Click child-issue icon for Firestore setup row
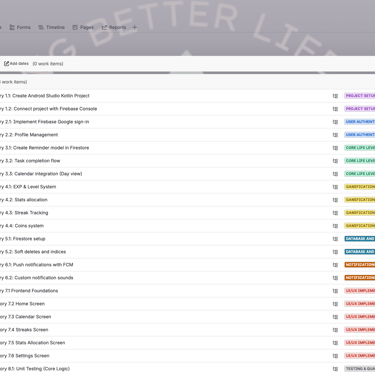The width and height of the screenshot is (375, 375). click(x=335, y=239)
